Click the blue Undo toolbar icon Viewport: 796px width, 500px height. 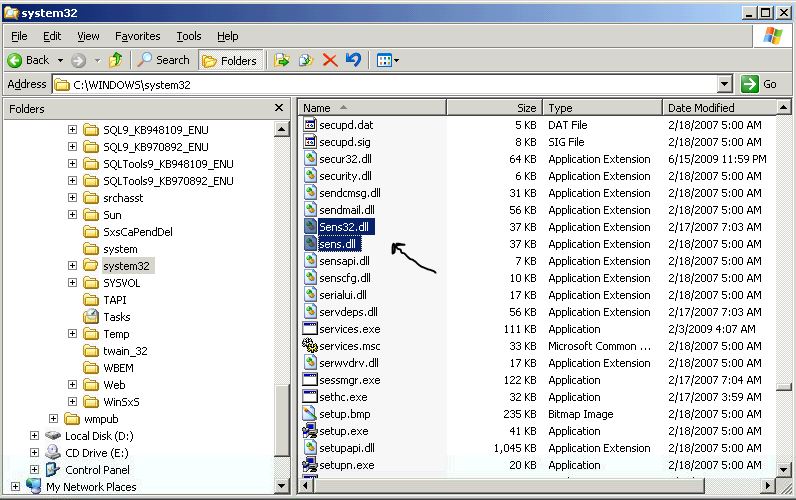coord(353,60)
